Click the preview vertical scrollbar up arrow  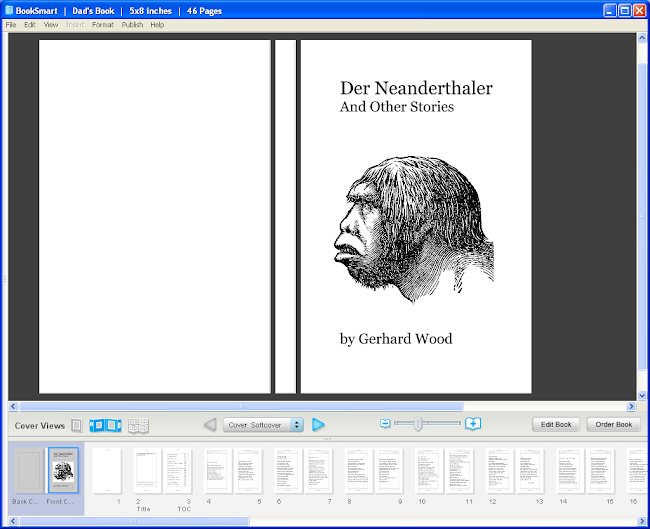click(x=642, y=38)
